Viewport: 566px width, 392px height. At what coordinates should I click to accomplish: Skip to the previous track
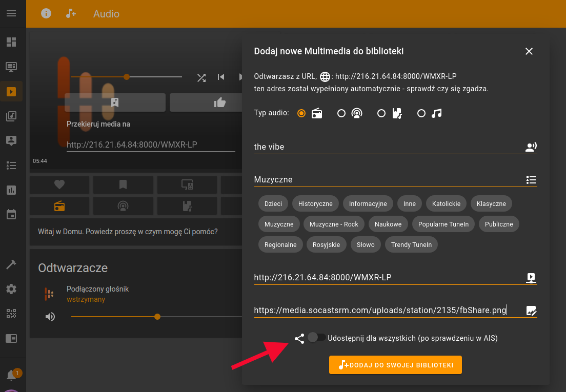pos(221,77)
